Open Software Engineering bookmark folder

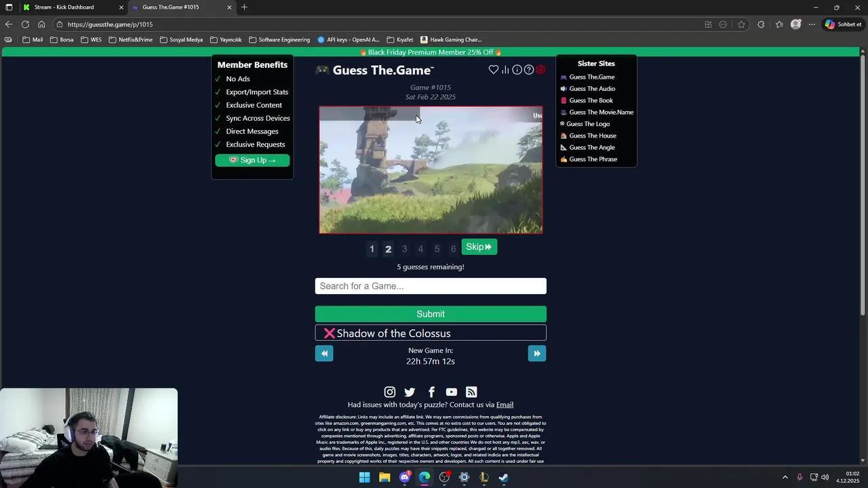coord(279,40)
